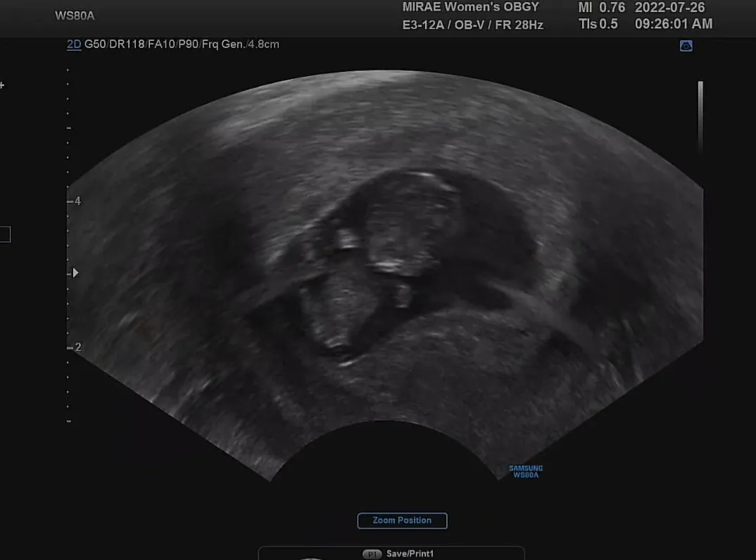756x560 pixels.
Task: Click the 'Frq Gen.' frequency setting text
Action: pyautogui.click(x=222, y=44)
